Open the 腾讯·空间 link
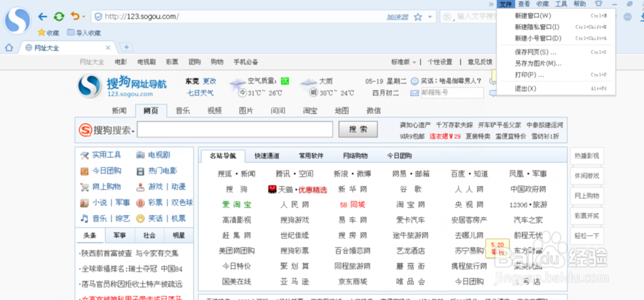Screen dimensions: 644x300 [x=294, y=174]
